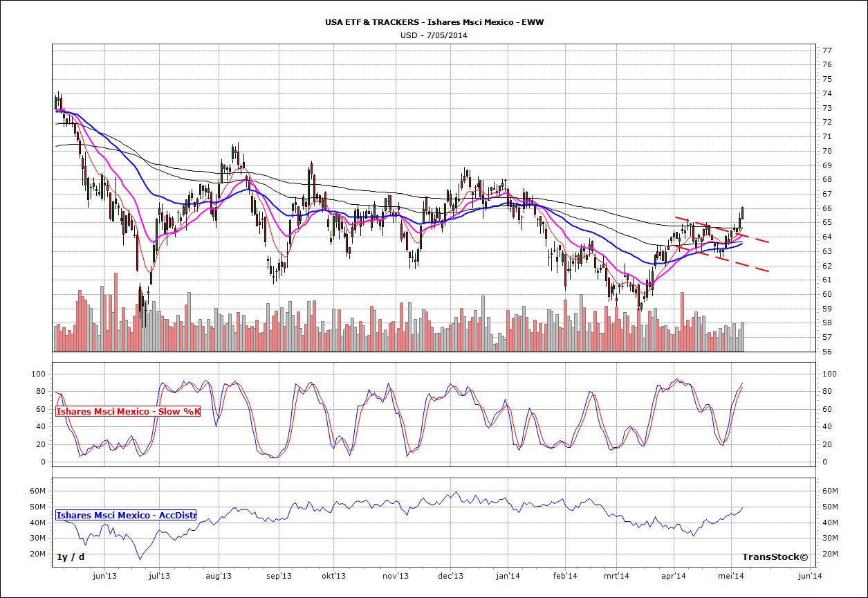Click the 61 price axis label

click(827, 280)
